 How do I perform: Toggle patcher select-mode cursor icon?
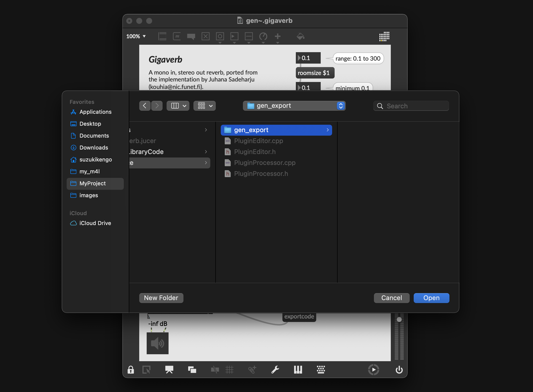(146, 370)
